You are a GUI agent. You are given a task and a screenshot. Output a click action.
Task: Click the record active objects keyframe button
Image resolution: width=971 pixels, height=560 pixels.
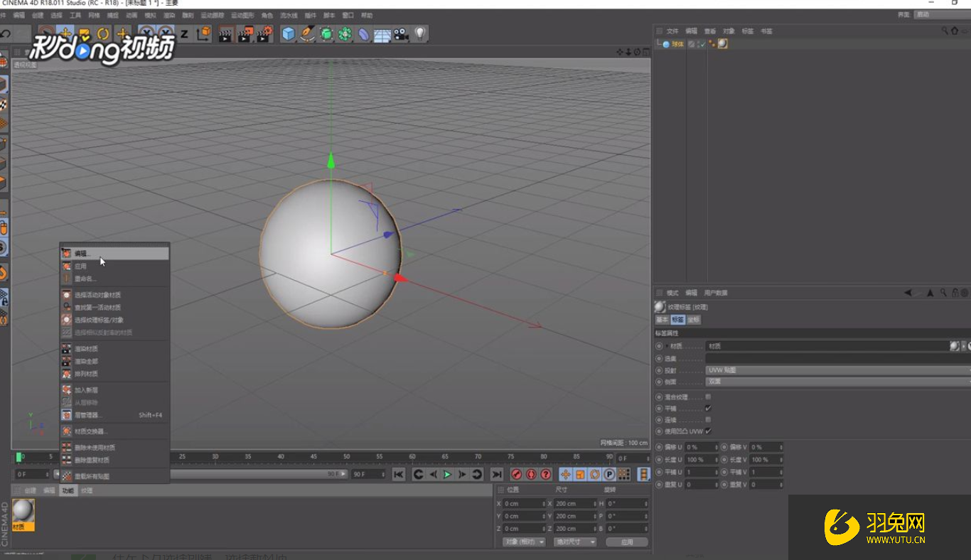(x=517, y=474)
